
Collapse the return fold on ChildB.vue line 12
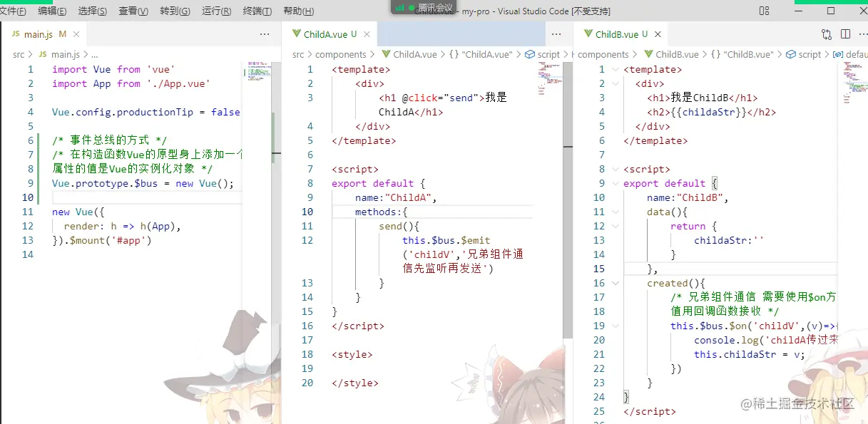pos(615,226)
